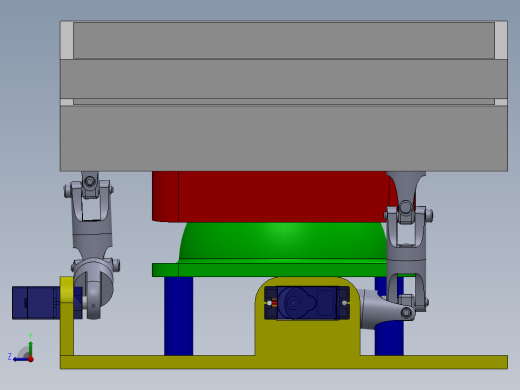
Task: Select the left blue support pillar
Action: coord(178,316)
